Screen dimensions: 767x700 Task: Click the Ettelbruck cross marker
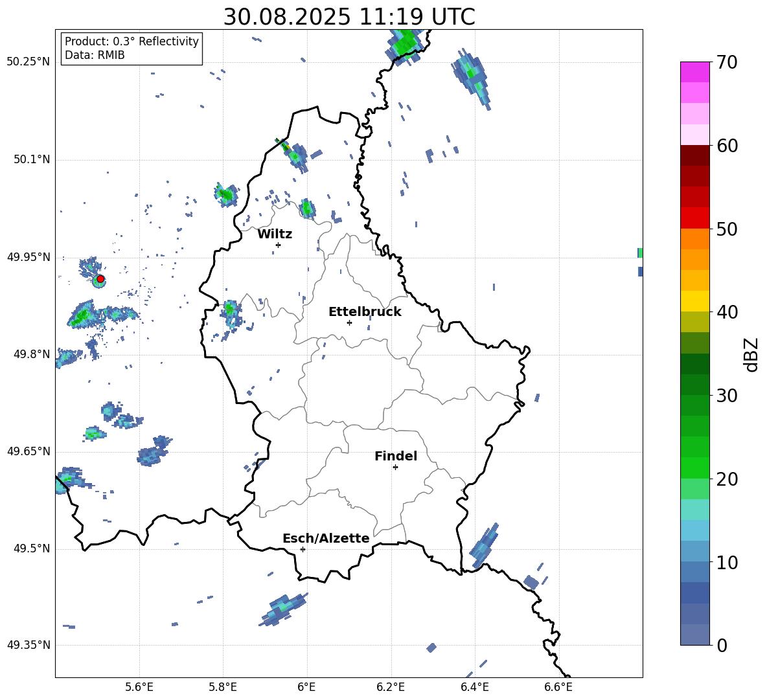coord(349,322)
